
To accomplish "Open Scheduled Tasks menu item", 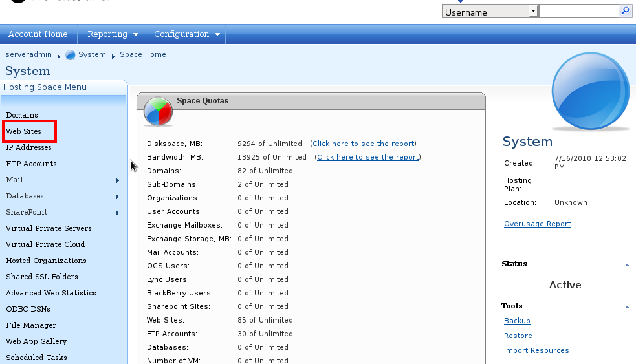I will [36, 358].
